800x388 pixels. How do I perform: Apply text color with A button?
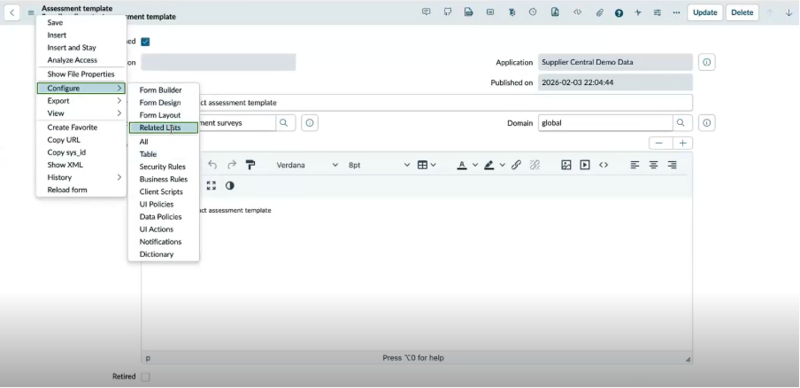(462, 165)
